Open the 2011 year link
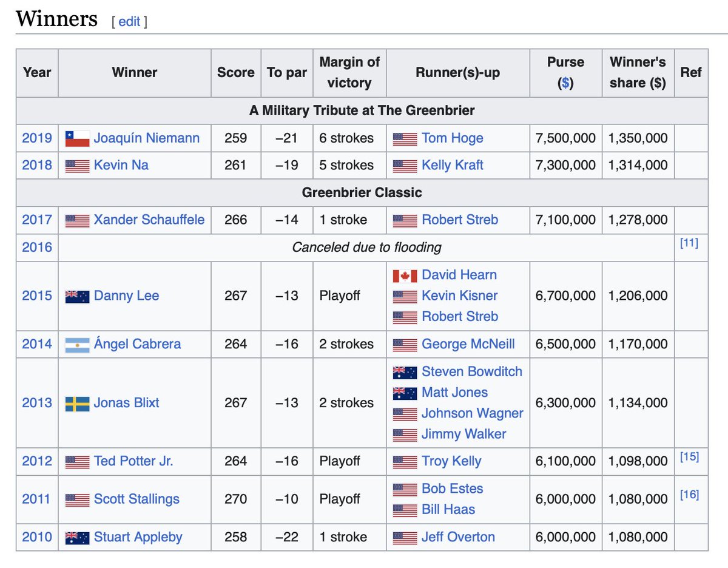The height and width of the screenshot is (568, 728). [x=37, y=499]
